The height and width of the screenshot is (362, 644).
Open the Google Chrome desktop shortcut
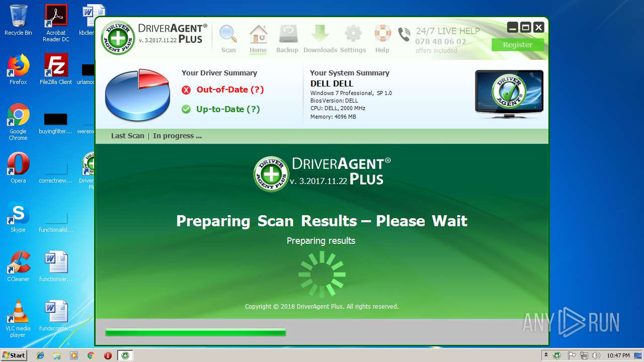18,122
